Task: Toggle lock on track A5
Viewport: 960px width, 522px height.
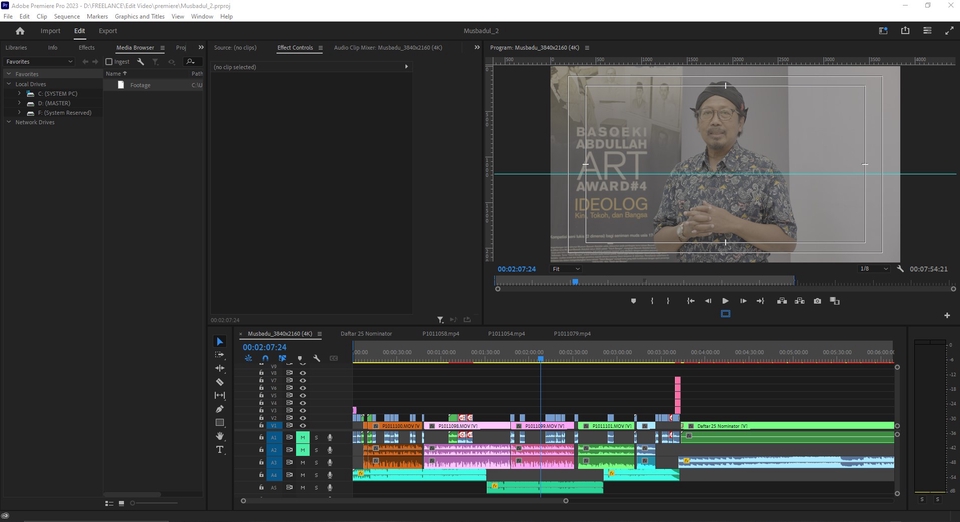Action: tap(261, 488)
